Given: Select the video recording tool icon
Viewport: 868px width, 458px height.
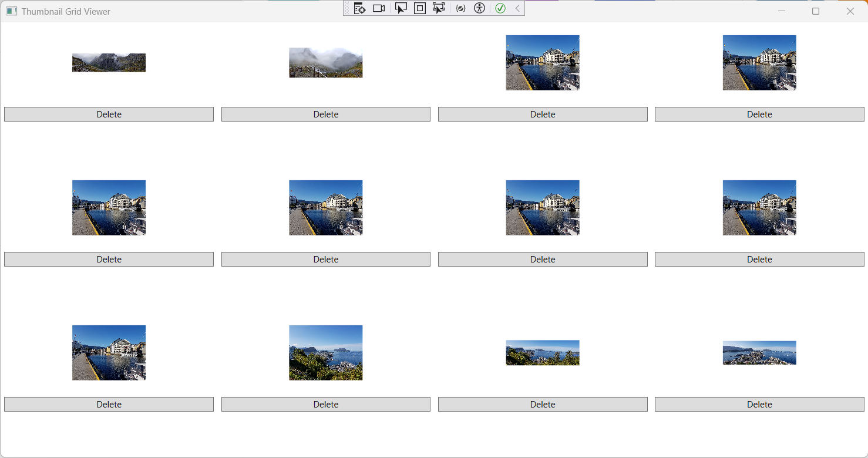Looking at the screenshot, I should point(379,8).
